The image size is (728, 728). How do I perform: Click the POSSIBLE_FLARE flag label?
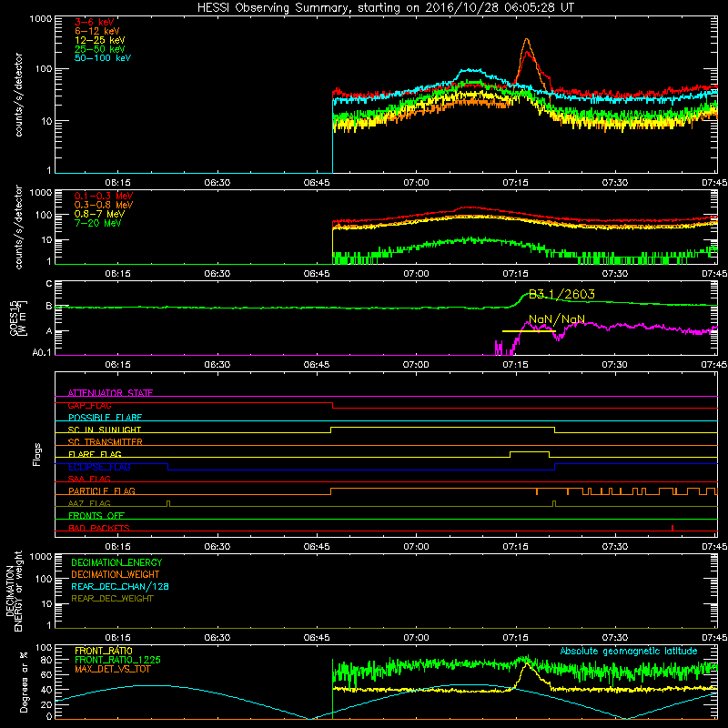click(105, 418)
